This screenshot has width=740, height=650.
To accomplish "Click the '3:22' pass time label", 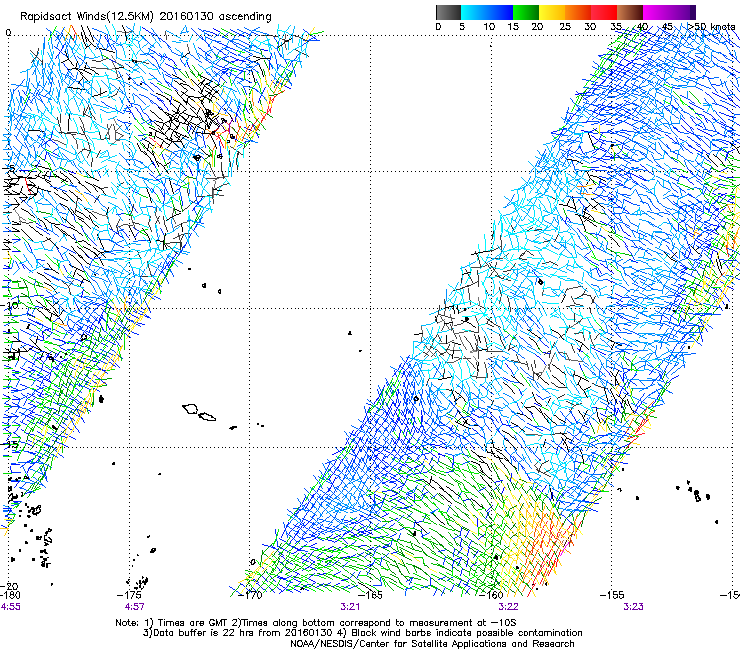I will [x=508, y=607].
